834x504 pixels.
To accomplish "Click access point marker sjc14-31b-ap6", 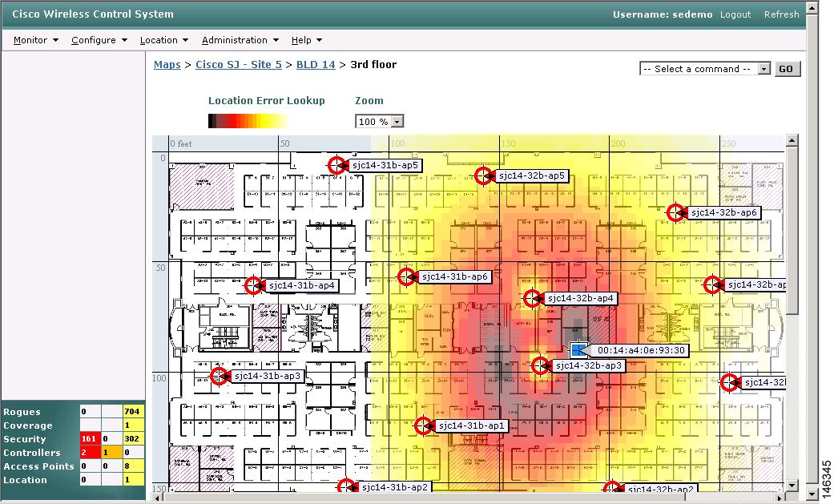I will coord(406,276).
